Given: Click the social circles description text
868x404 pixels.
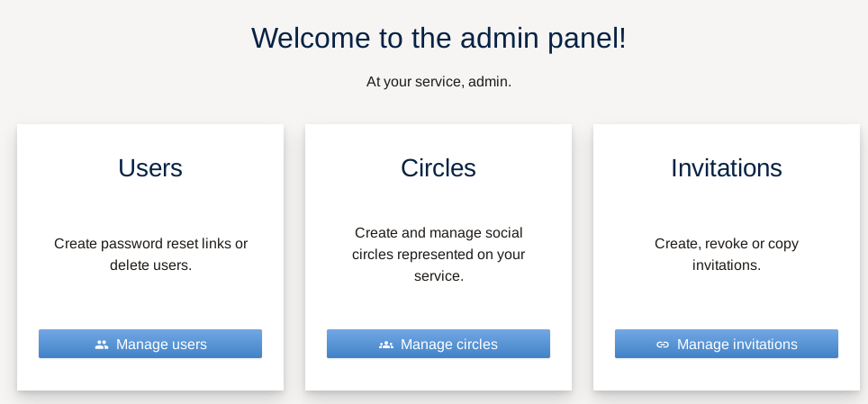Looking at the screenshot, I should pos(439,254).
